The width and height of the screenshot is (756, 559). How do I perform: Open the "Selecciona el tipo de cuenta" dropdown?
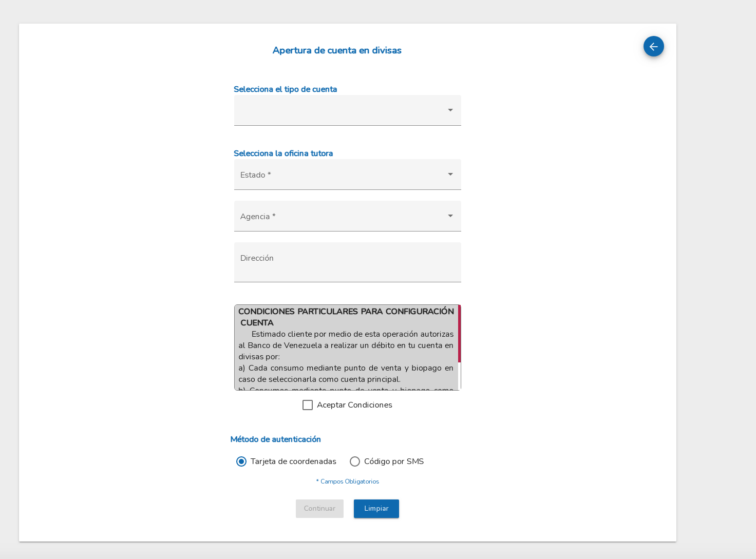pos(347,110)
